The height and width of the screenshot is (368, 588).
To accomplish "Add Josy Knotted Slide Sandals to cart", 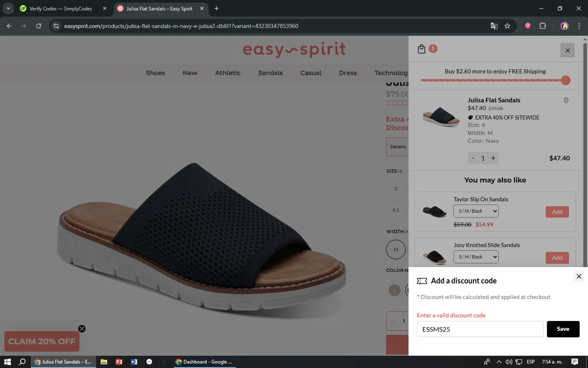I will [557, 258].
